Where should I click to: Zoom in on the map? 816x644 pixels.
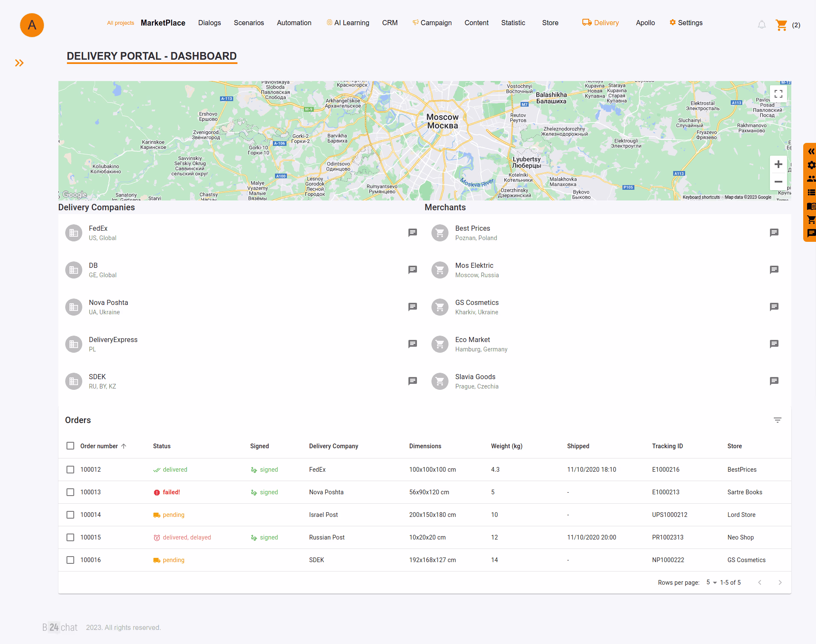778,164
